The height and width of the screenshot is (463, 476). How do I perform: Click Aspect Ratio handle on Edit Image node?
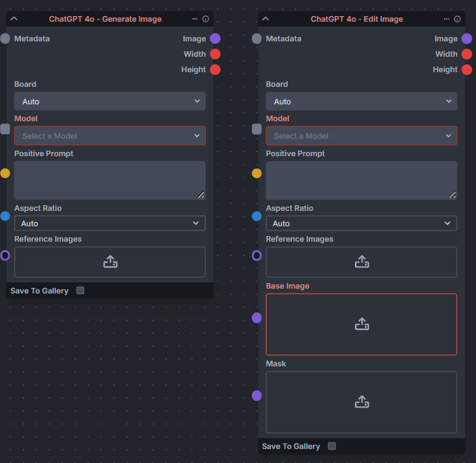[257, 216]
